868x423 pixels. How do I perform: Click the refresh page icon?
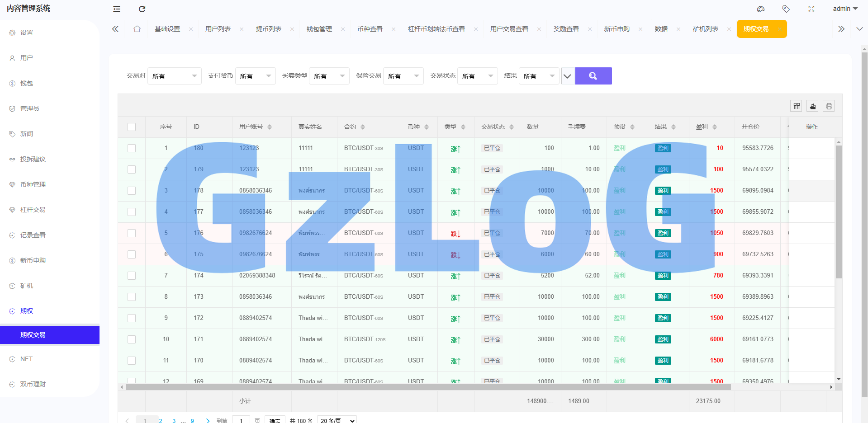pos(142,9)
